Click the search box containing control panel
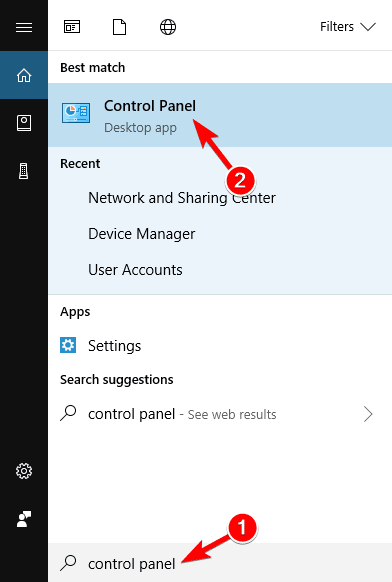Image resolution: width=392 pixels, height=582 pixels. tap(220, 563)
